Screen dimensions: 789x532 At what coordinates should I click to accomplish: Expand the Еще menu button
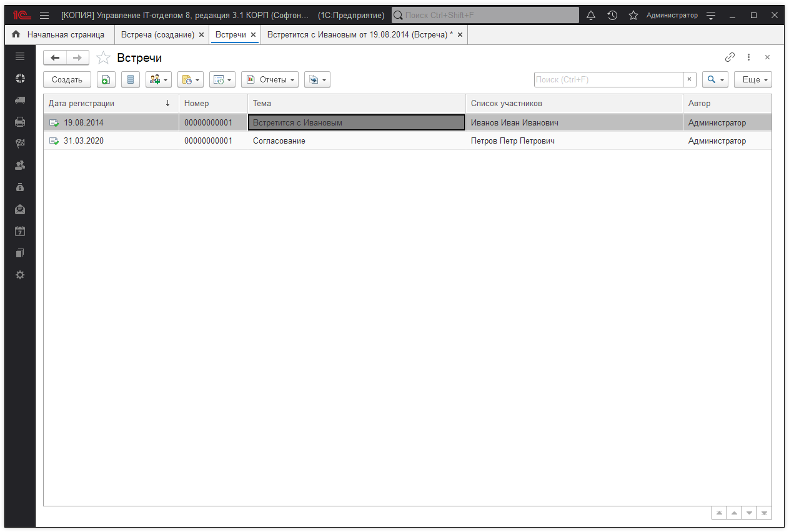753,80
